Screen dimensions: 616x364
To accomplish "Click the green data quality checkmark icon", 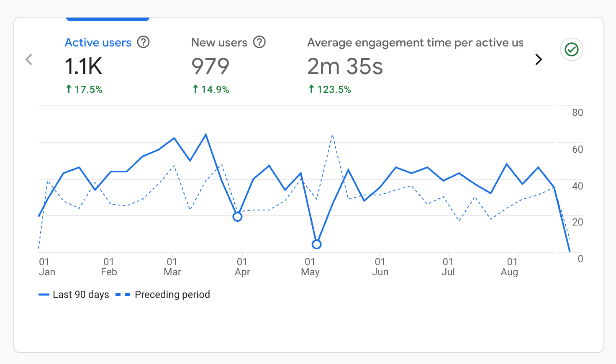I will (571, 50).
